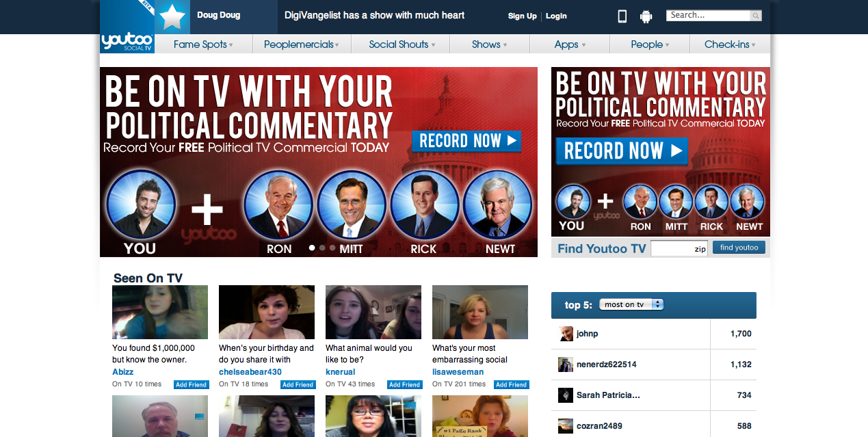Viewport: 868px width, 437px height.
Task: Open Doug Doug's profile link
Action: click(218, 15)
